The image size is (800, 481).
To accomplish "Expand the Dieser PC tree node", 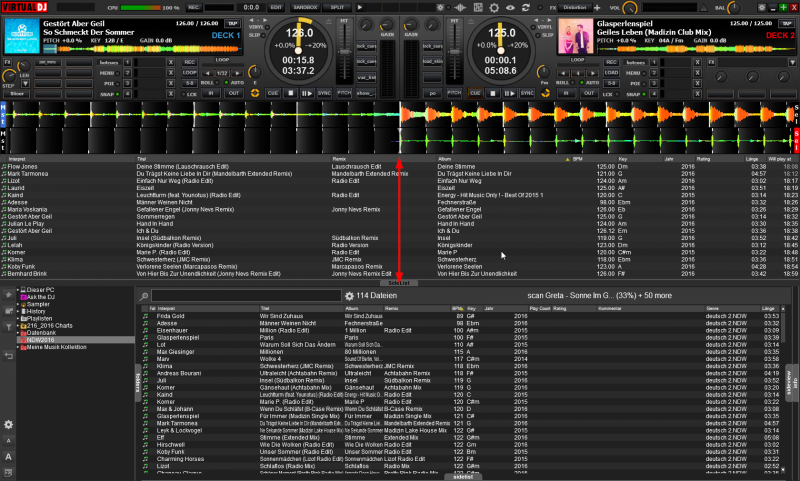I will coord(18,290).
